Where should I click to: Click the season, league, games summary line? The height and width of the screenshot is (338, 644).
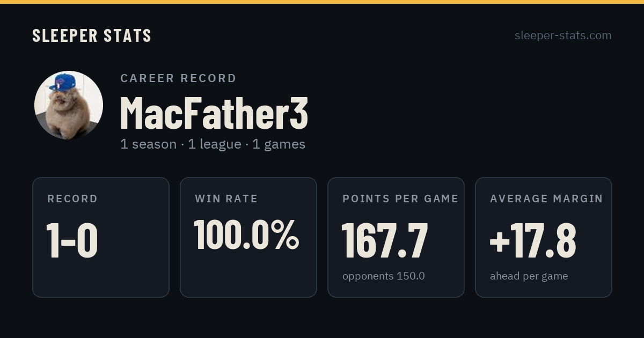(213, 144)
